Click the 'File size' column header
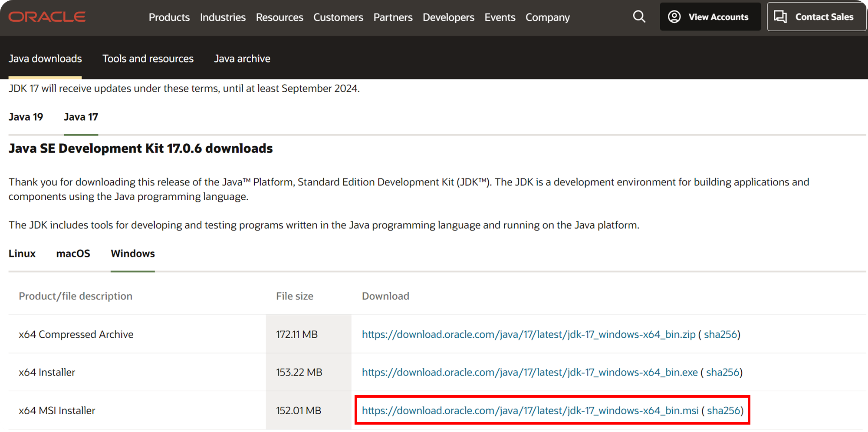Viewport: 868px width, 432px height. tap(295, 296)
